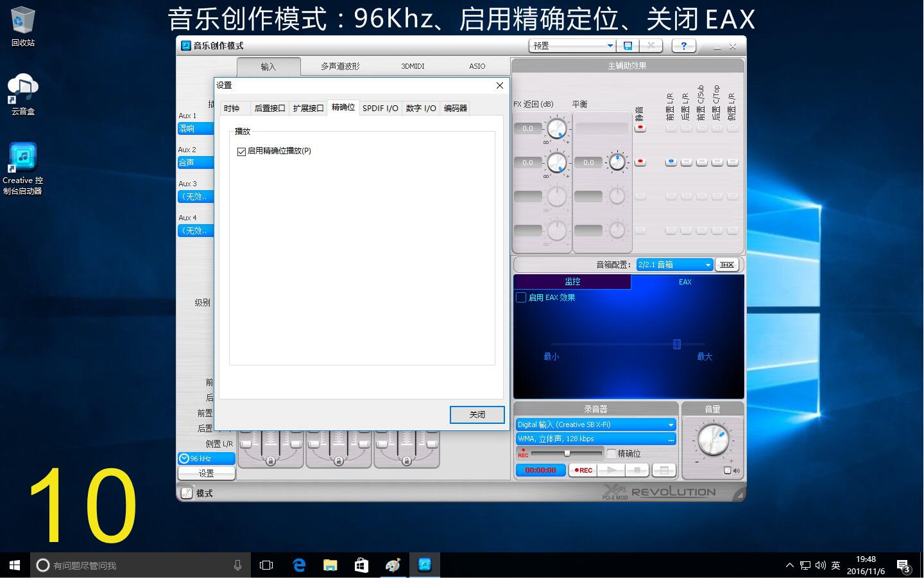This screenshot has height=578, width=924.
Task: Click the first channel pair link lock icon
Action: (270, 460)
